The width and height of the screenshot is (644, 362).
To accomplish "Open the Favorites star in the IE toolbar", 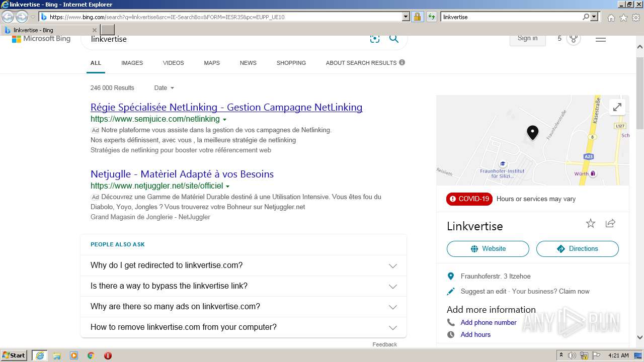I will (623, 18).
